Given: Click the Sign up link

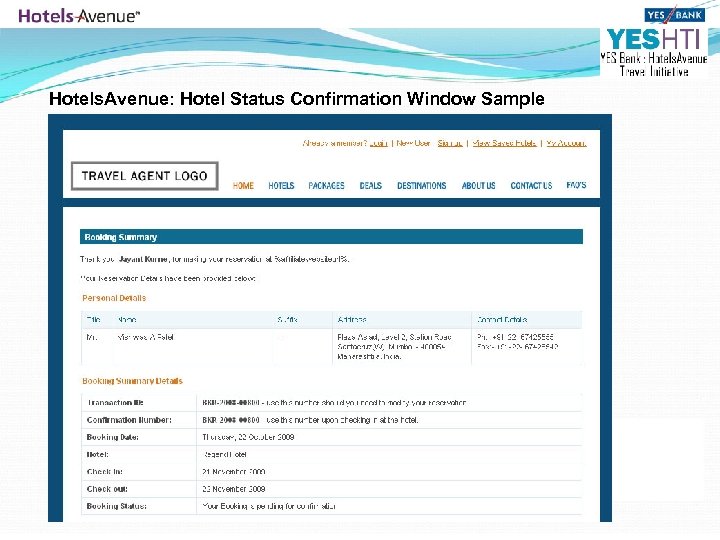Looking at the screenshot, I should 450,143.
